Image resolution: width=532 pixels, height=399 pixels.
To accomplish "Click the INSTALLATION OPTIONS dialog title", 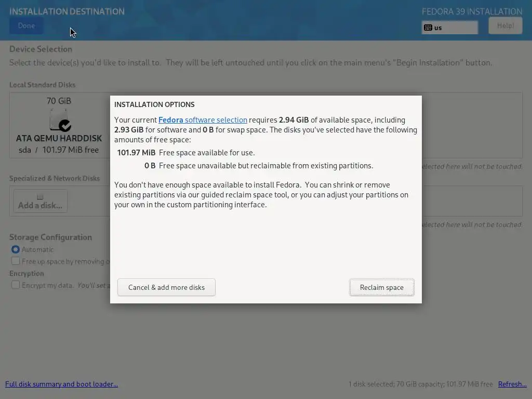I will [x=154, y=104].
